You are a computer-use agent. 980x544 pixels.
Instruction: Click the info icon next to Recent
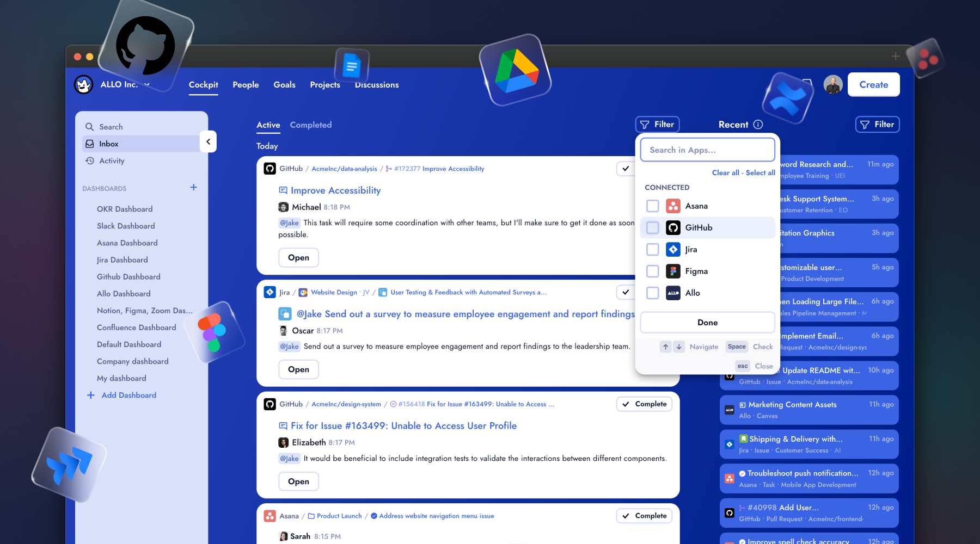(758, 124)
